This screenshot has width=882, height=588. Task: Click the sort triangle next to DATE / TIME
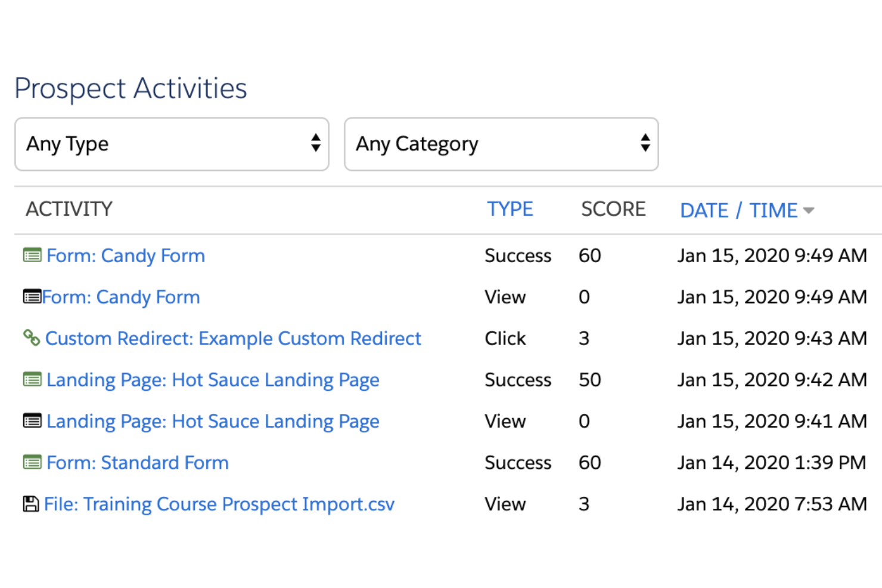click(810, 210)
